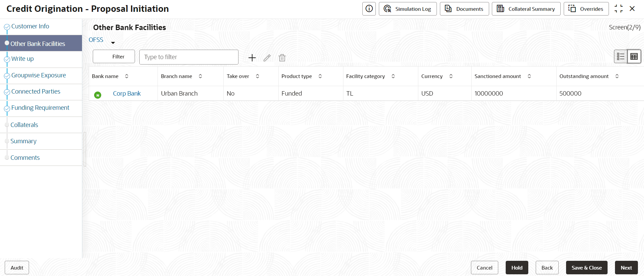Click the pencil edit icon

coord(267,58)
